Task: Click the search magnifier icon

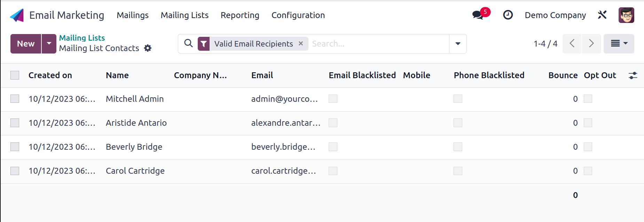Action: (188, 43)
